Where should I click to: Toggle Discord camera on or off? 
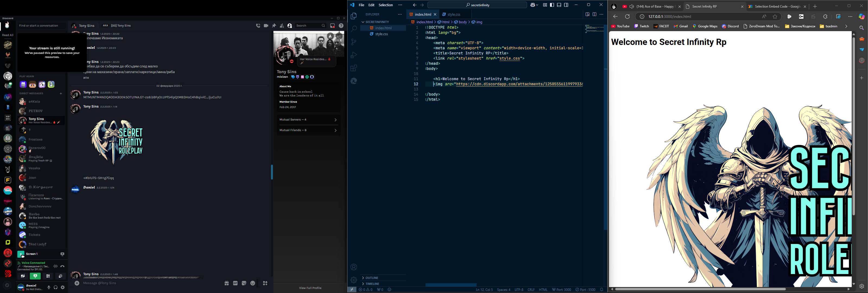coord(23,276)
